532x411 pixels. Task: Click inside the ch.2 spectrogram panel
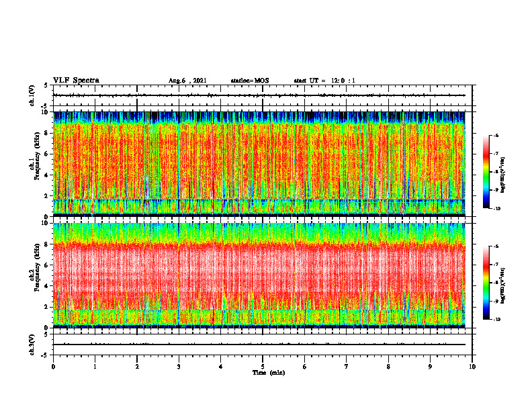(259, 275)
